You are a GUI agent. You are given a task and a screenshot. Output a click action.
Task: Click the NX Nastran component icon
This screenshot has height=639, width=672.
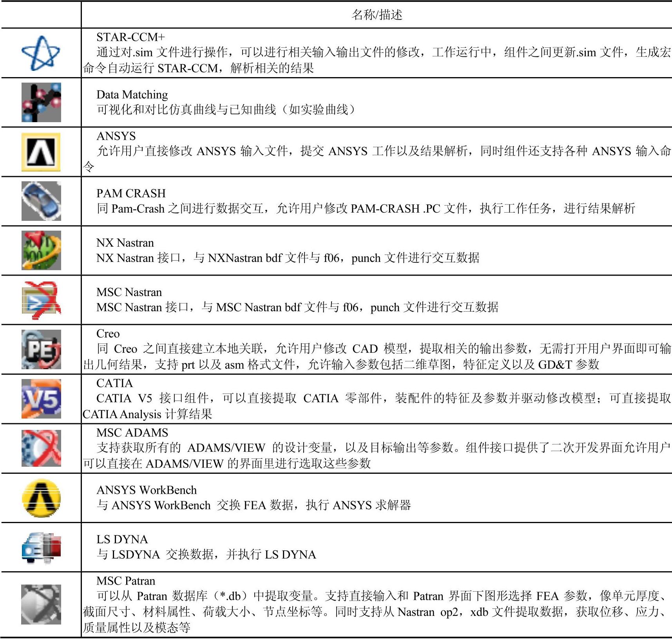click(x=41, y=250)
